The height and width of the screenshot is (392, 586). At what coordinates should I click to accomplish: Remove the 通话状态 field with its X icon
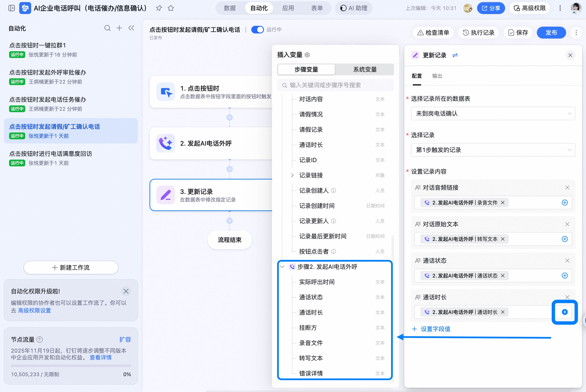click(567, 261)
